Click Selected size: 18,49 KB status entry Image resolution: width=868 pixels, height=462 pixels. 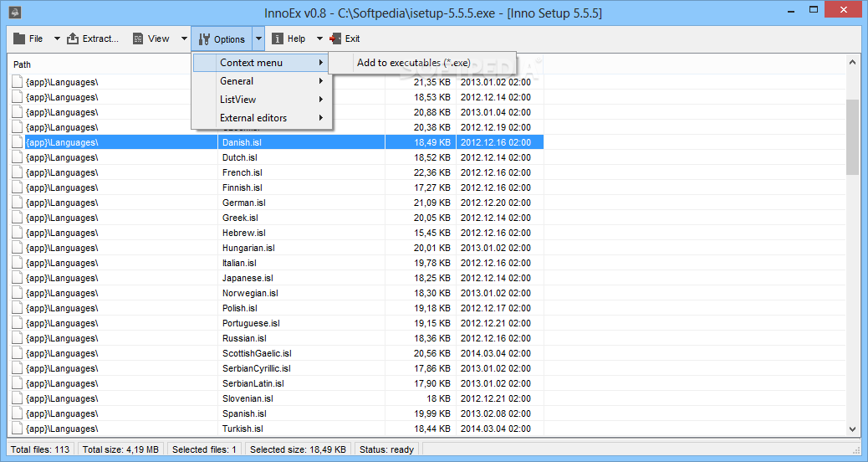[x=298, y=449]
